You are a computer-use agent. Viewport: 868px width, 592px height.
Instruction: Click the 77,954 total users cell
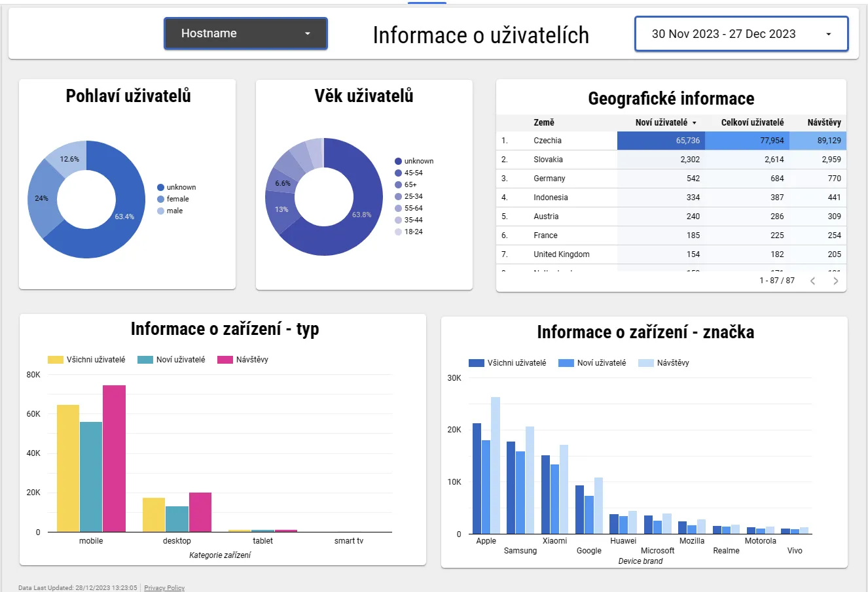pos(747,141)
